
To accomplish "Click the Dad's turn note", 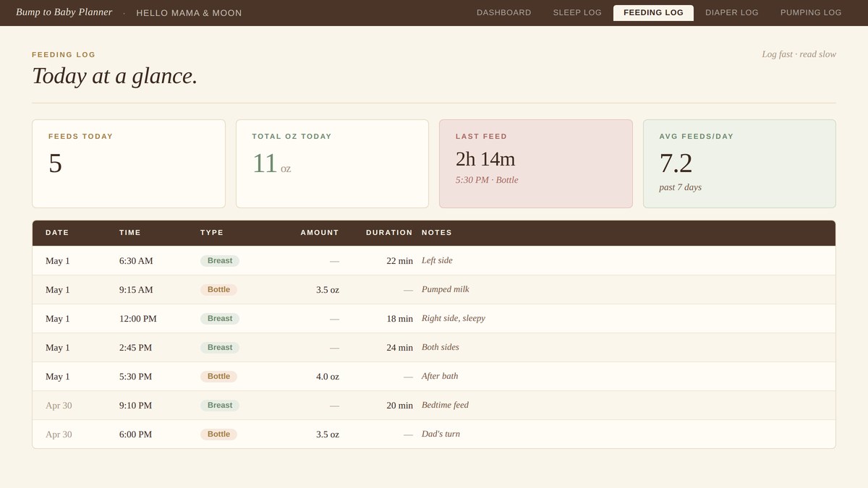I will [x=441, y=434].
